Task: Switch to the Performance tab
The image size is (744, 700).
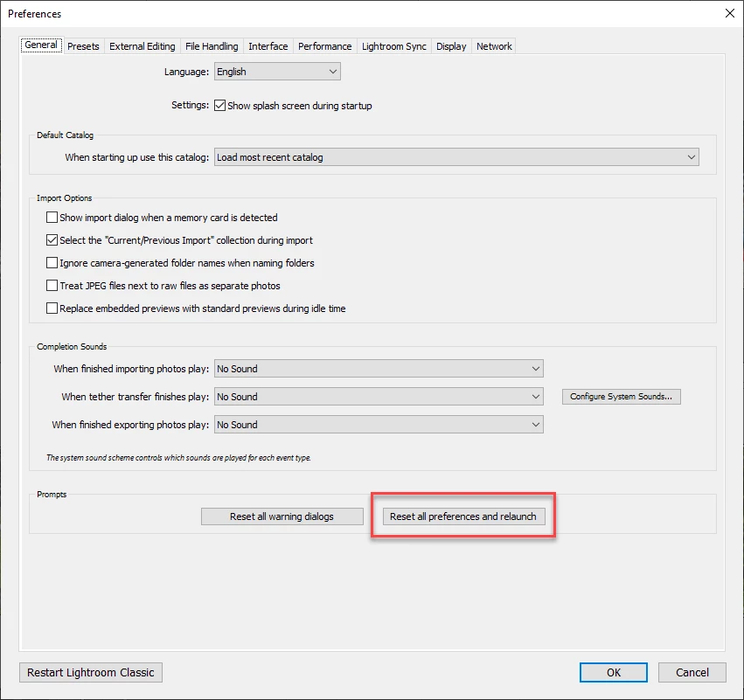Action: click(x=325, y=46)
